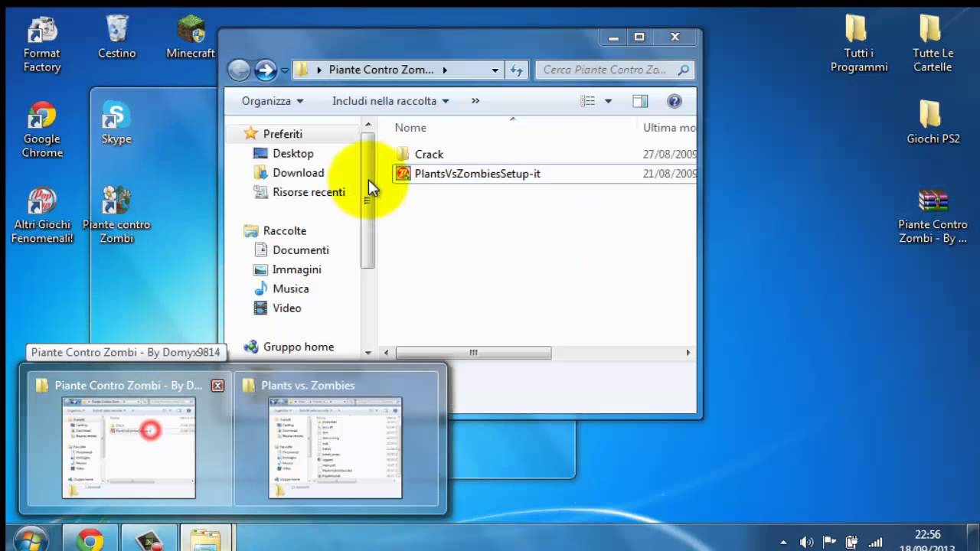This screenshot has width=980, height=551.
Task: Open recent locations dropdown near navigation arrows
Action: pos(285,70)
